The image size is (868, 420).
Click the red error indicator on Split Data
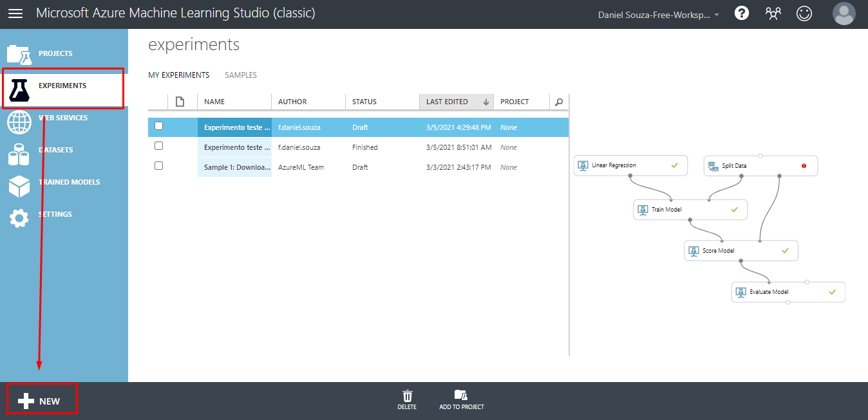click(x=804, y=166)
